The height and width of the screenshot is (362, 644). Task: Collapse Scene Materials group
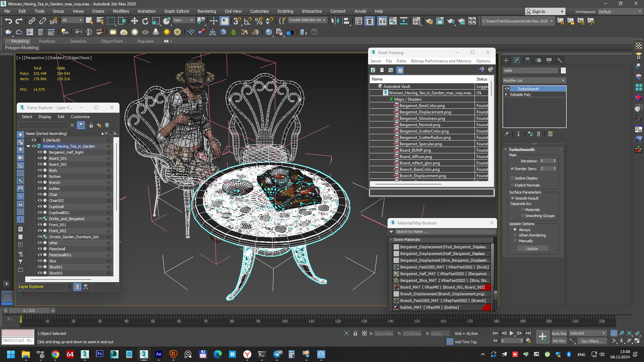pos(391,240)
